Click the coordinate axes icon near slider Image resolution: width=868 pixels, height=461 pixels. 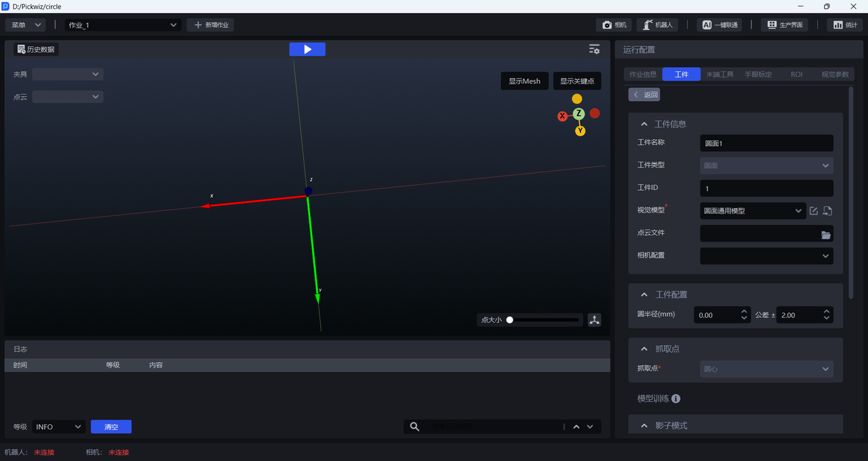[594, 320]
